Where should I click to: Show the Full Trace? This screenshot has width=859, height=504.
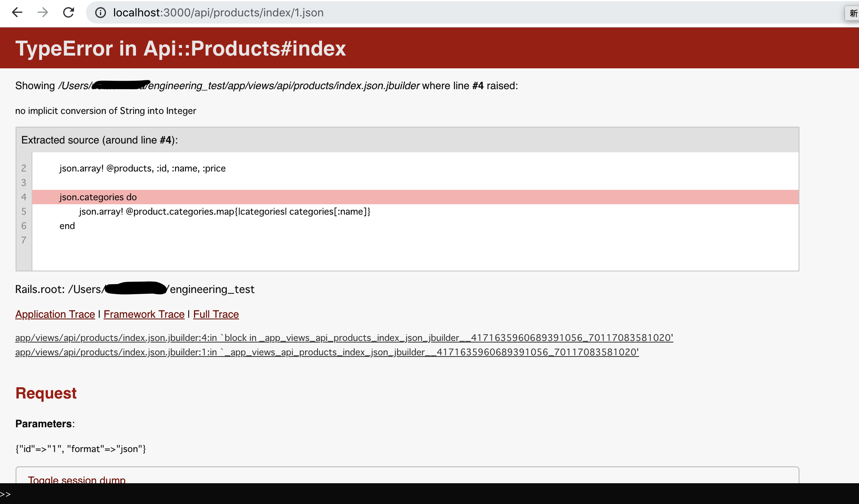(216, 314)
